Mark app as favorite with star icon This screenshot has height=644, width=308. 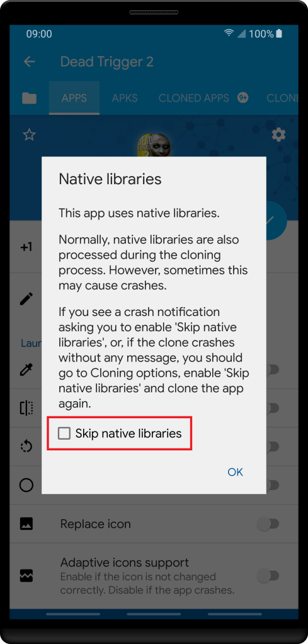[x=29, y=134]
